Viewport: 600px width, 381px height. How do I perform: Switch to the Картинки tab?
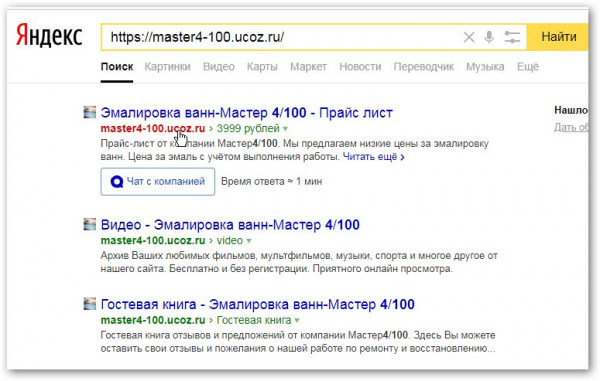coord(167,67)
